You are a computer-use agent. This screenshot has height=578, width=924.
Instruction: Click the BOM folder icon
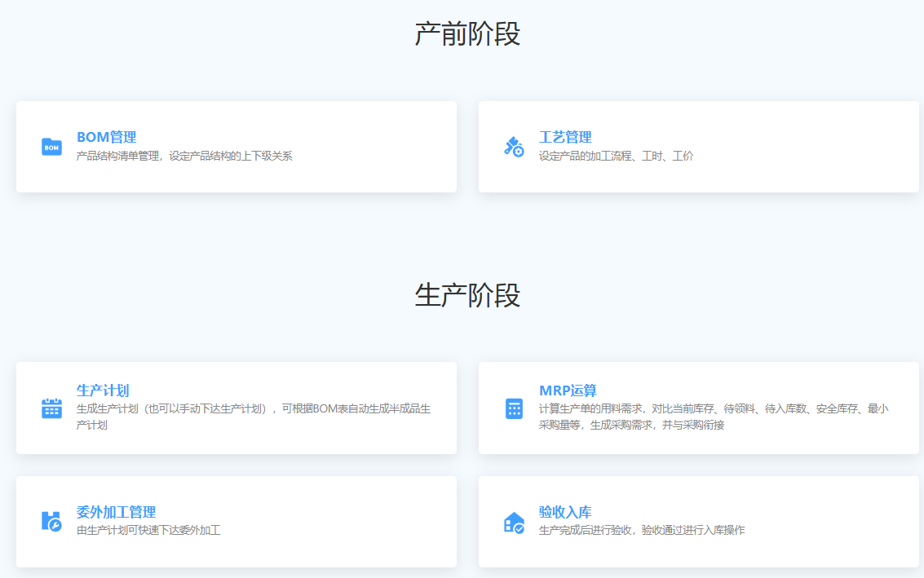pos(51,147)
